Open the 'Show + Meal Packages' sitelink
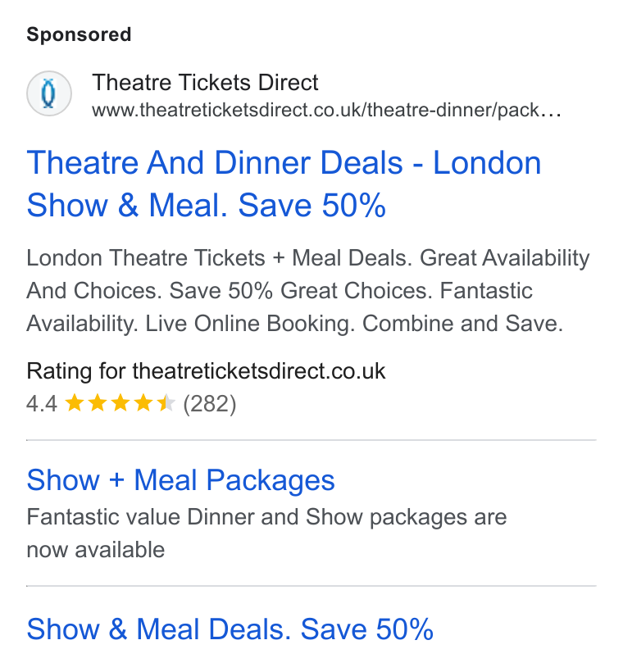 [180, 479]
